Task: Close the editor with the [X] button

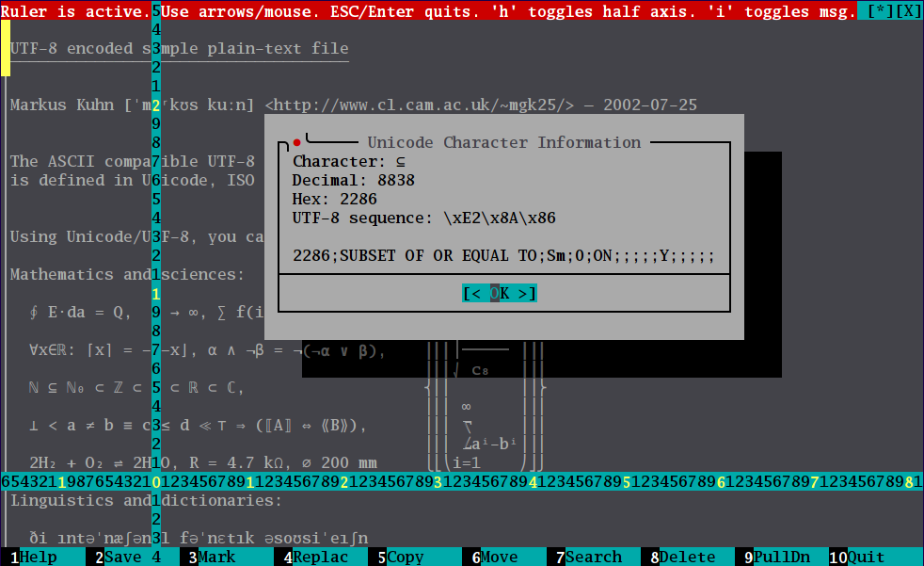Action: [x=909, y=10]
